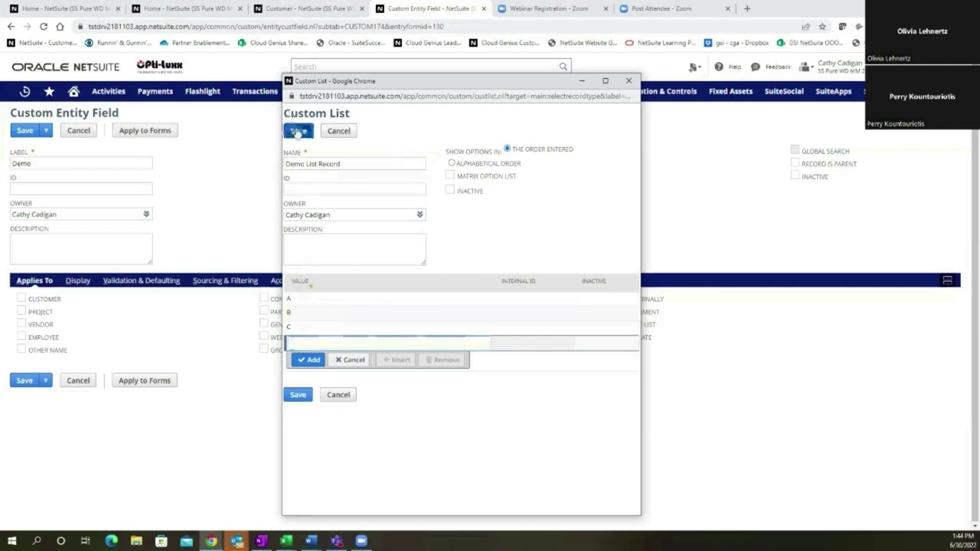
Task: Click the share page icon in address bar
Action: coord(805,26)
